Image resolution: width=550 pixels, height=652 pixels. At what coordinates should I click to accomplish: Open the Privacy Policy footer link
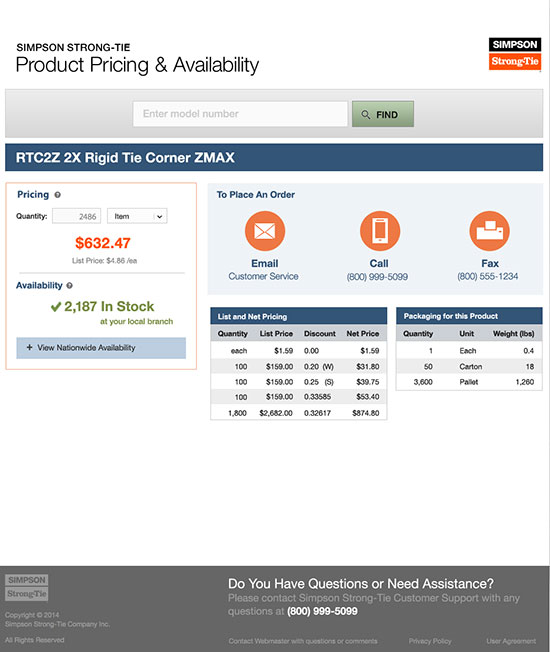point(430,641)
